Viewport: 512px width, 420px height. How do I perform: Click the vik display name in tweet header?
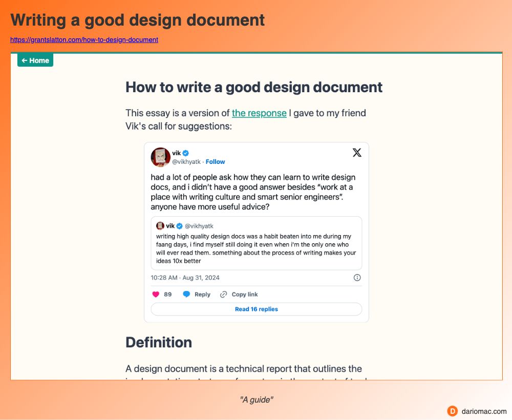coord(177,153)
